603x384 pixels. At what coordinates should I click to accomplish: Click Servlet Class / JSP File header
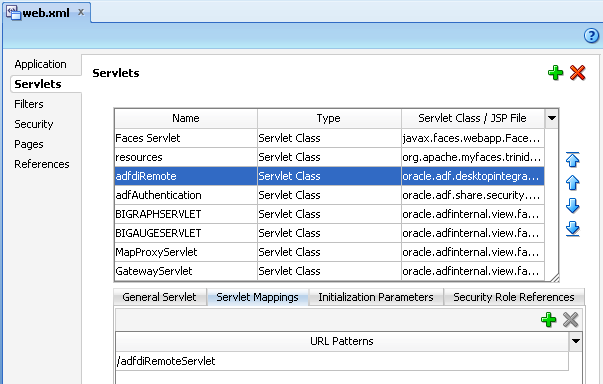pos(473,118)
